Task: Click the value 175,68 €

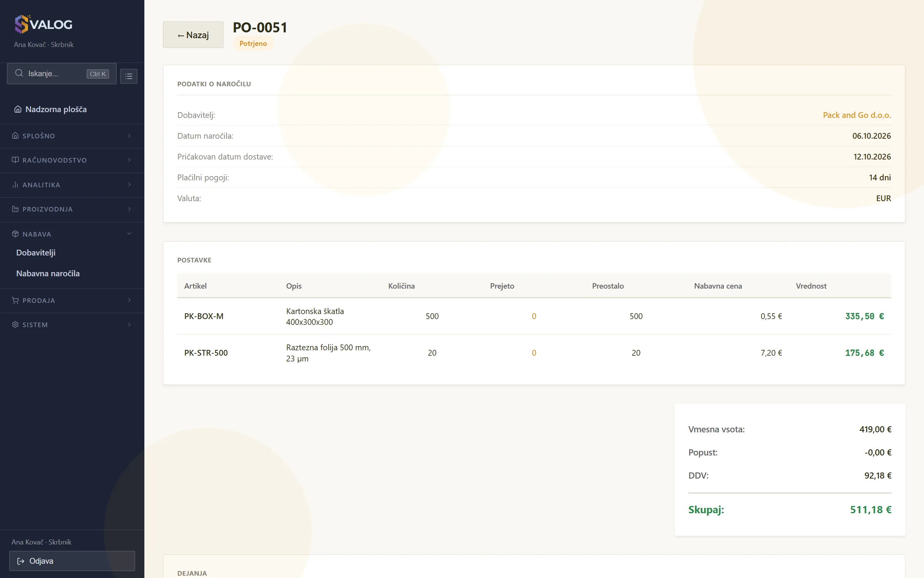Action: click(x=864, y=353)
